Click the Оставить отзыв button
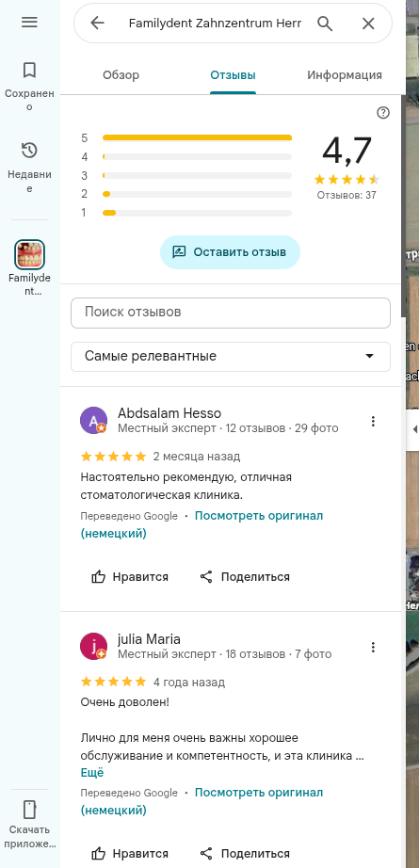The height and width of the screenshot is (868, 419). pyautogui.click(x=231, y=252)
